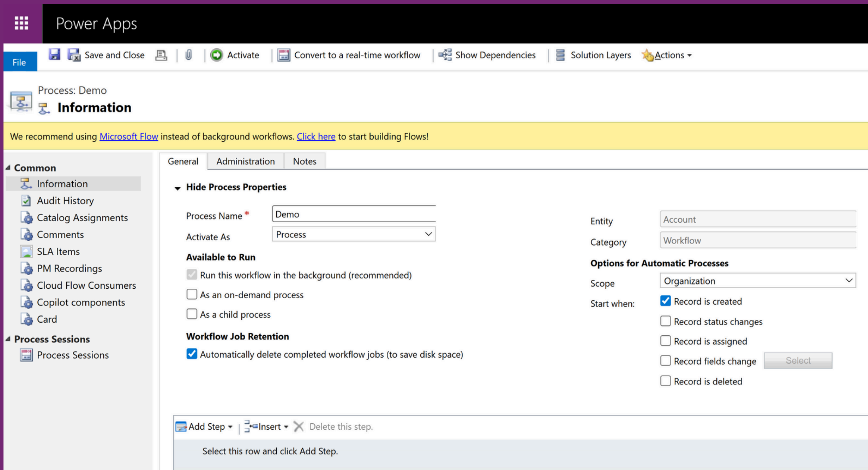Open the Add Step dropdown arrow
Viewport: 868px width, 470px height.
point(230,427)
